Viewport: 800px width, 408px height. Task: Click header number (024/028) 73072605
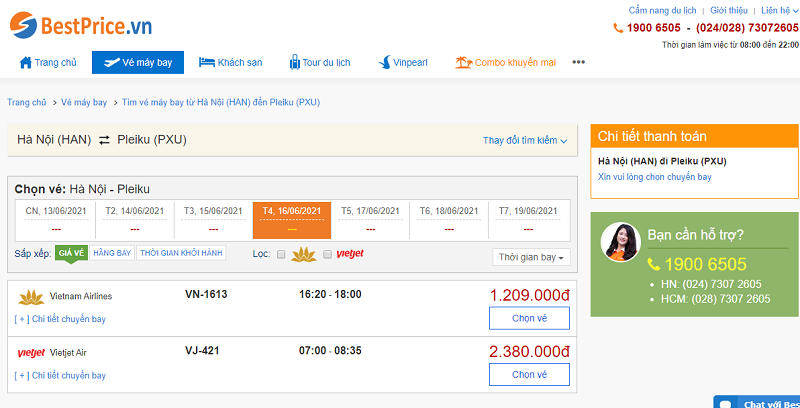tap(747, 28)
